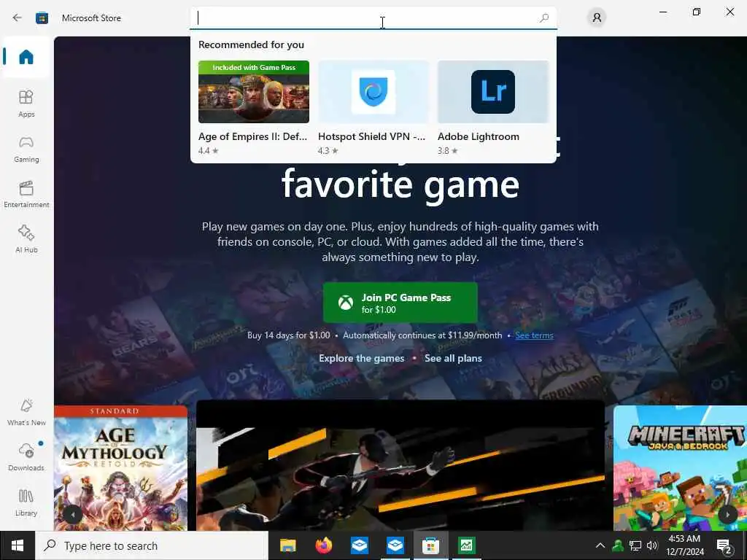Open Hotspot Shield VPN recommendation
This screenshot has height=560, width=747.
(373, 108)
